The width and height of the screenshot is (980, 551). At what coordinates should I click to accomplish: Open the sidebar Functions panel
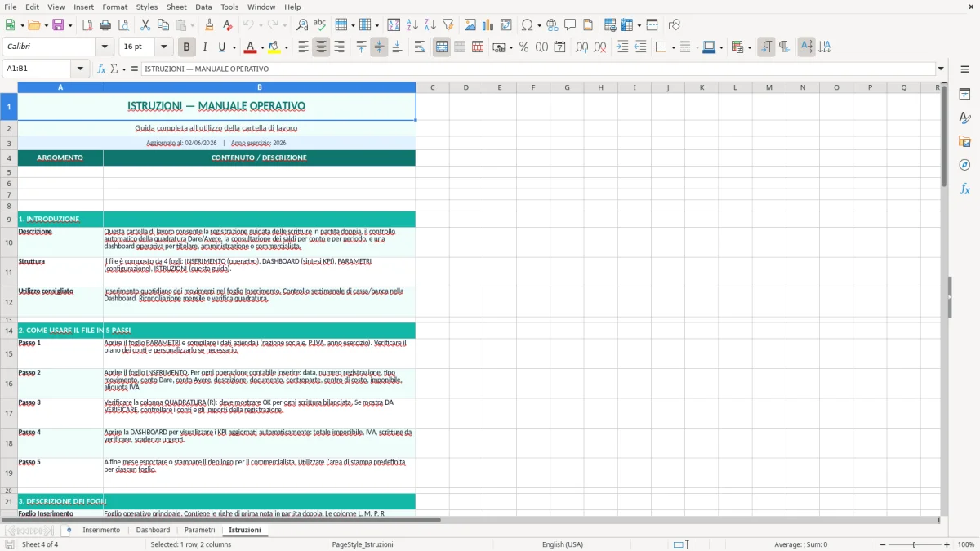[x=964, y=189]
